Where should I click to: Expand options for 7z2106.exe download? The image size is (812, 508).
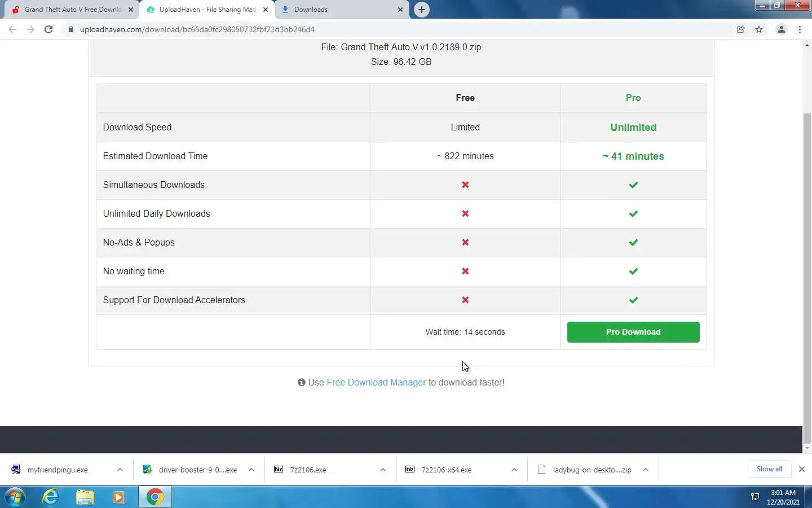click(x=383, y=470)
